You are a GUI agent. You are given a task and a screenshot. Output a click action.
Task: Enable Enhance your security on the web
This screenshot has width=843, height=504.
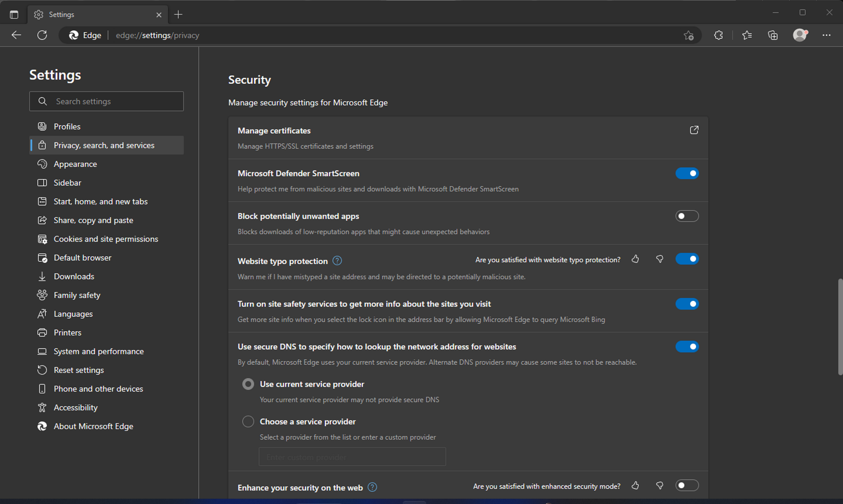click(x=687, y=485)
